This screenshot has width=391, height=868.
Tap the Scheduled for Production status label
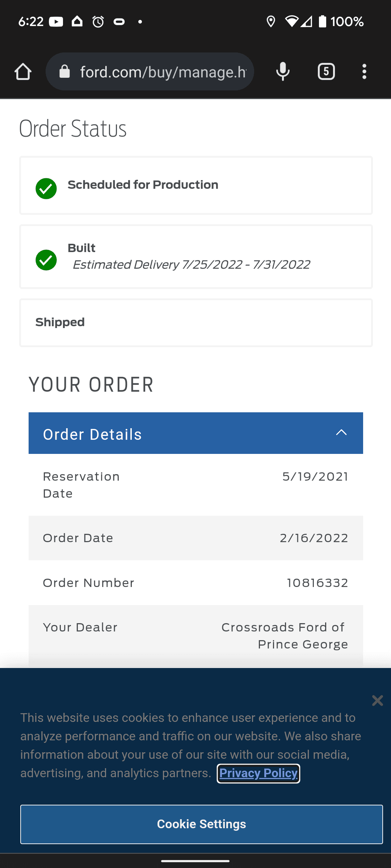pos(143,185)
